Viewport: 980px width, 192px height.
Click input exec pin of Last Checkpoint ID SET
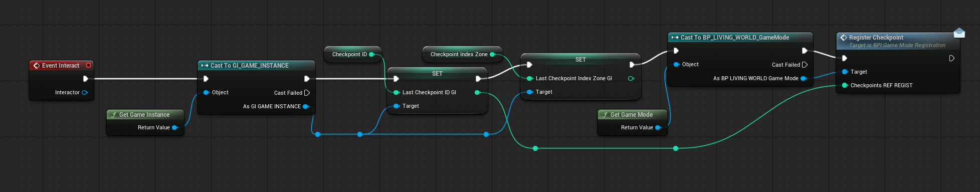pos(396,79)
